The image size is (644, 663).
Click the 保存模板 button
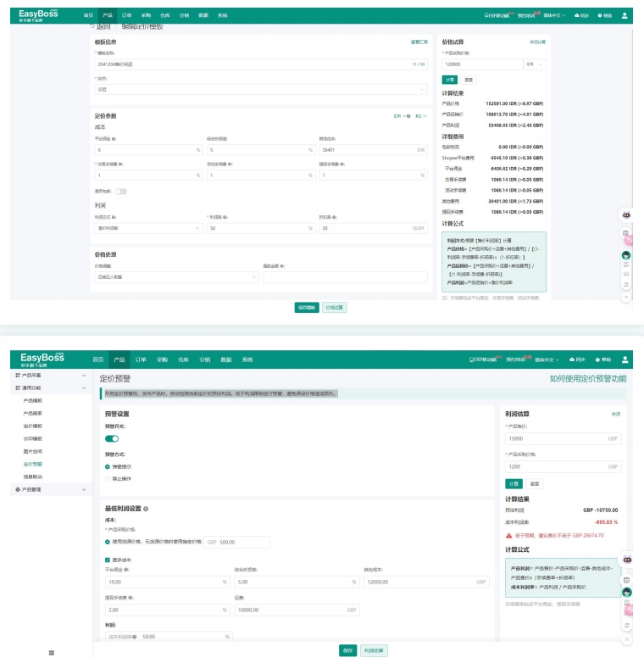(x=307, y=308)
